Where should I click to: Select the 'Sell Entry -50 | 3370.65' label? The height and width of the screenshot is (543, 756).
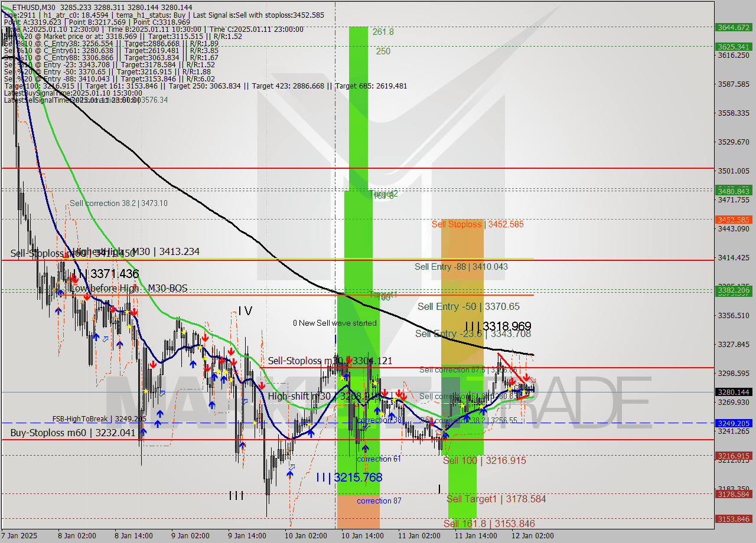coord(468,306)
